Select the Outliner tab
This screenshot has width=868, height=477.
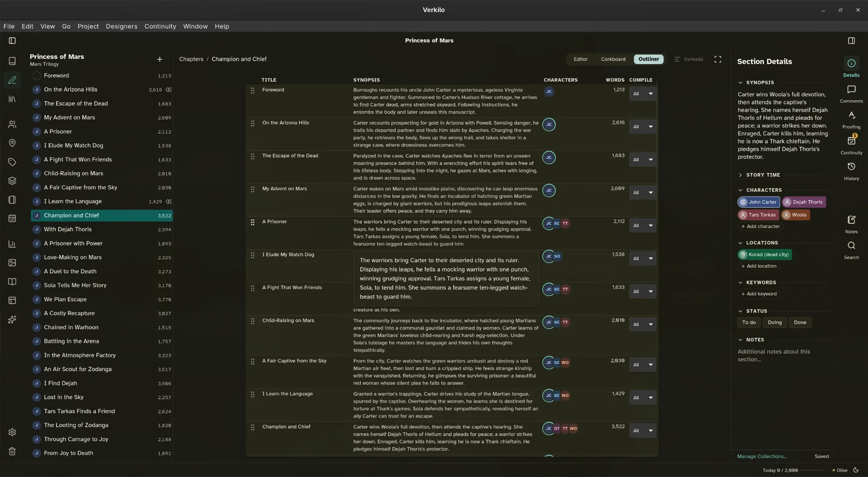(648, 59)
